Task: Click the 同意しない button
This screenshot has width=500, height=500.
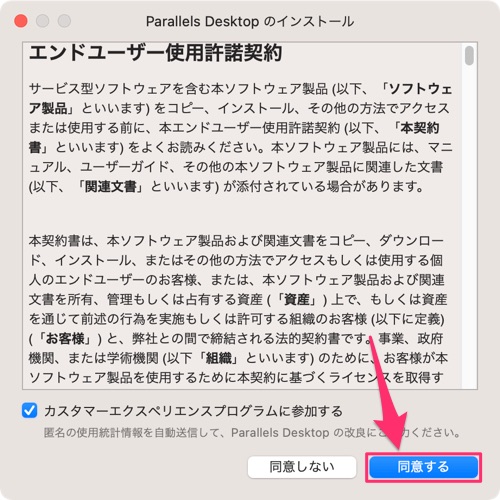Action: tap(302, 467)
